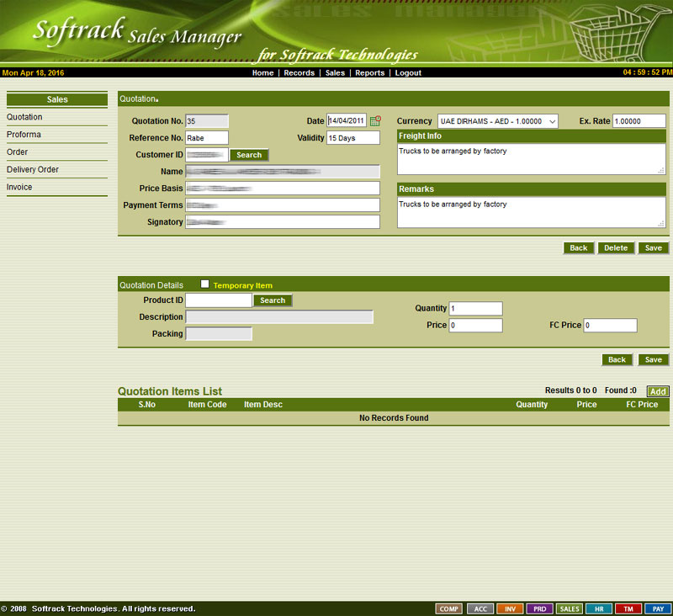Click Search next to Customer ID
The image size is (673, 616).
click(249, 155)
